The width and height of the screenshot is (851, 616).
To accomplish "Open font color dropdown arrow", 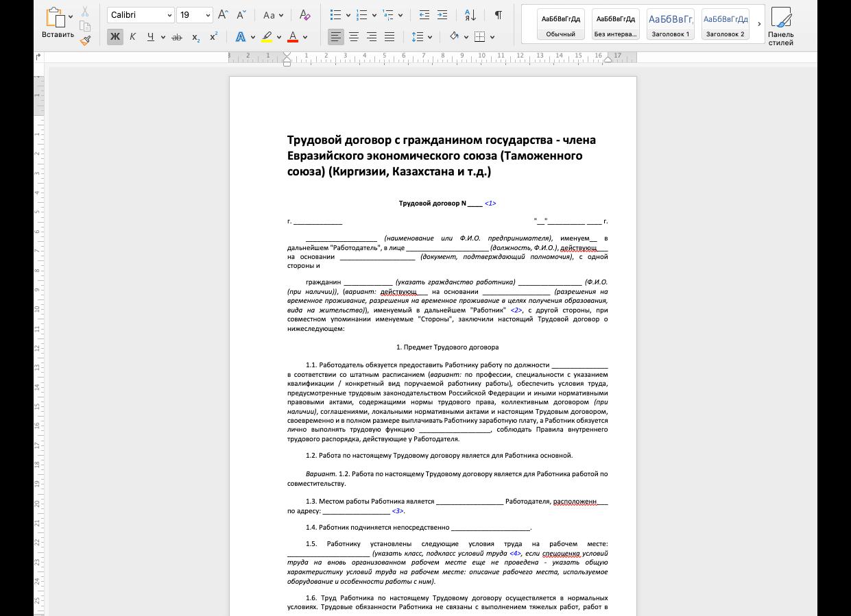I will point(305,37).
